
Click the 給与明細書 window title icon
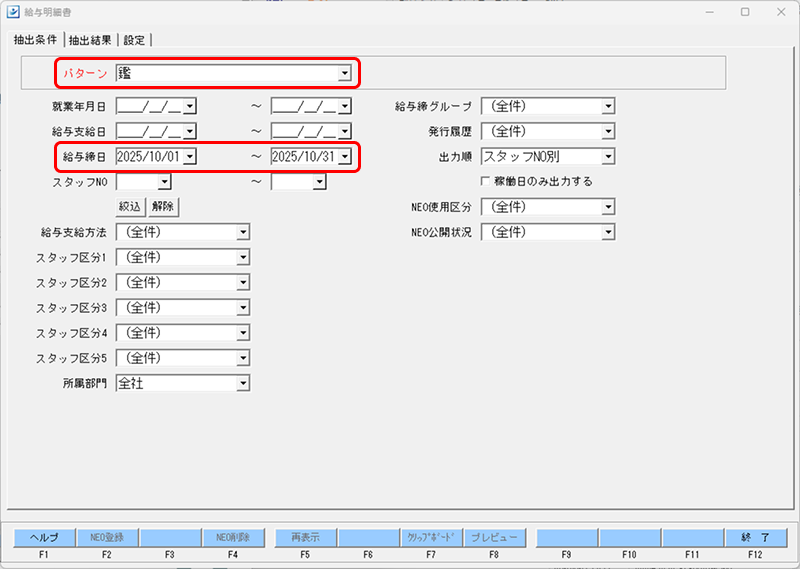point(13,12)
